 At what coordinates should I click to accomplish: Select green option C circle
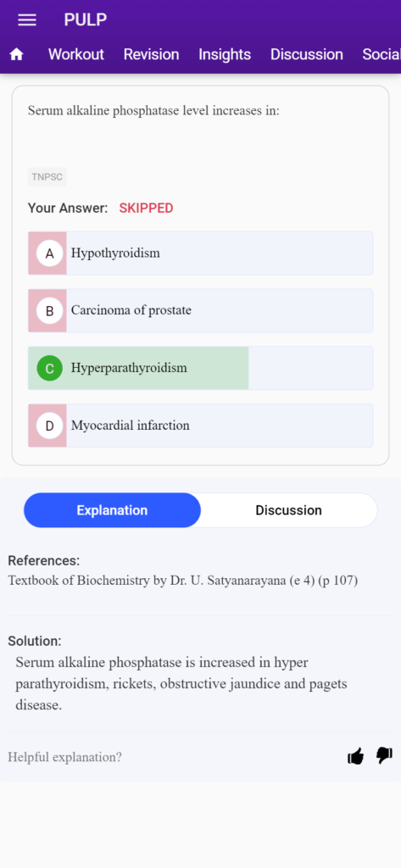tap(49, 369)
